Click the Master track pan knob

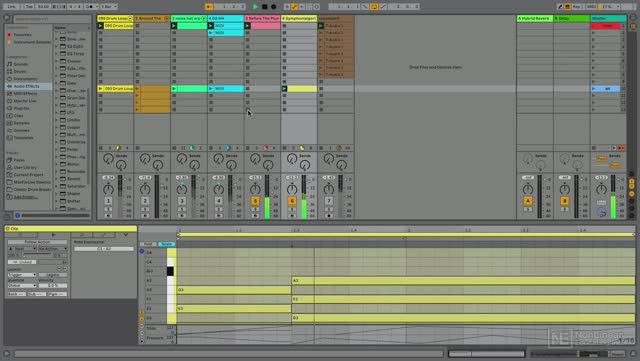pos(601,189)
